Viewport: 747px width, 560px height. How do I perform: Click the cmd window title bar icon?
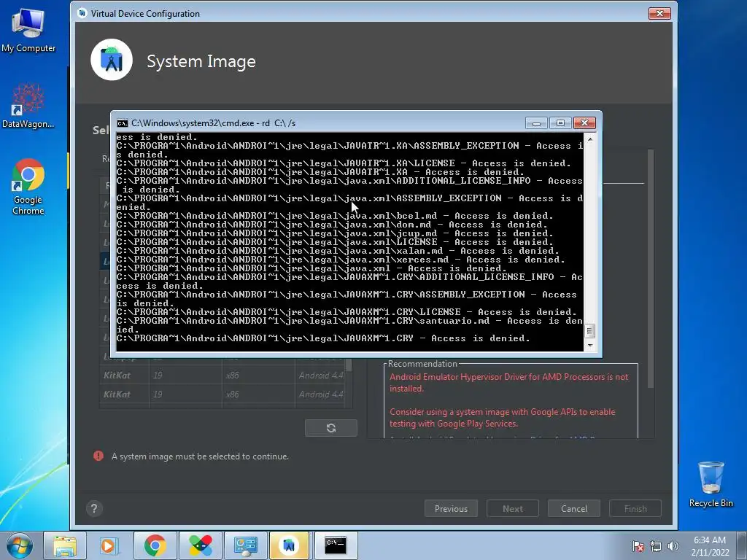pos(123,123)
